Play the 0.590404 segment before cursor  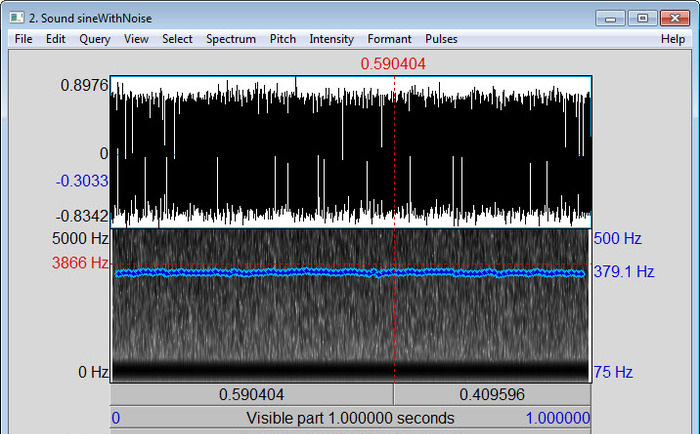(252, 395)
